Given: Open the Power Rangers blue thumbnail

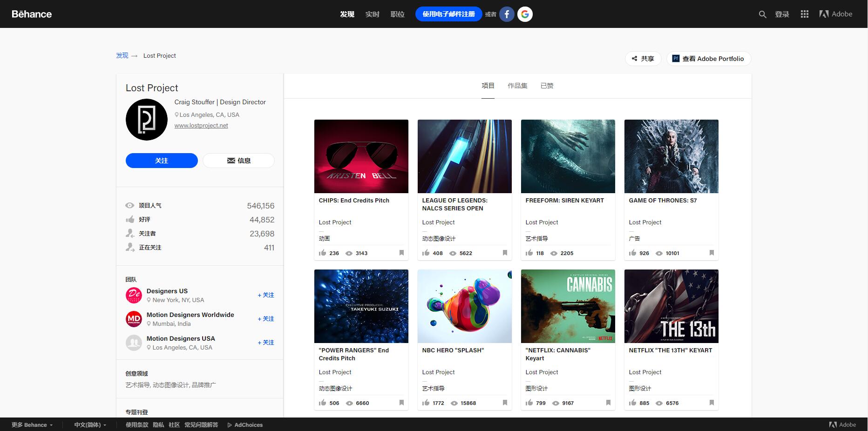Looking at the screenshot, I should coord(361,306).
